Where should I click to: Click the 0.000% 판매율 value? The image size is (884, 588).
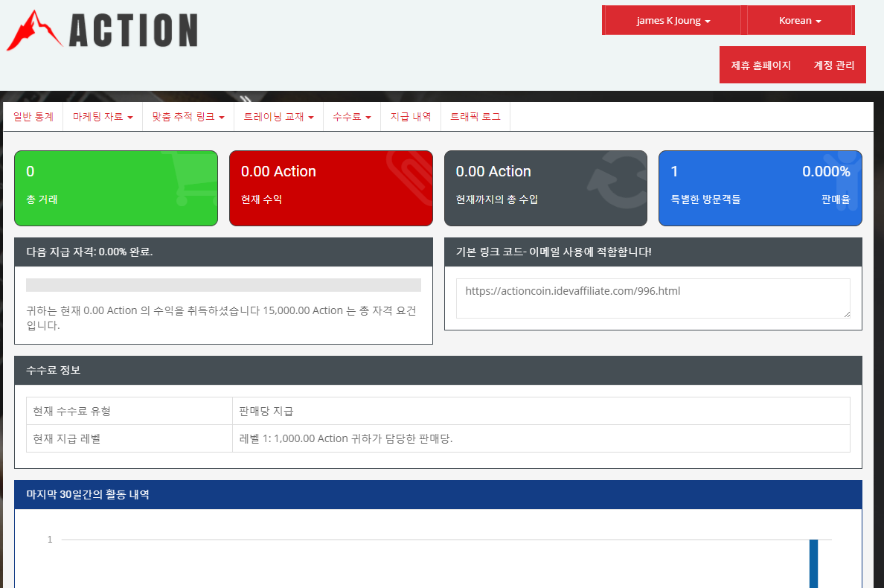[x=826, y=171]
